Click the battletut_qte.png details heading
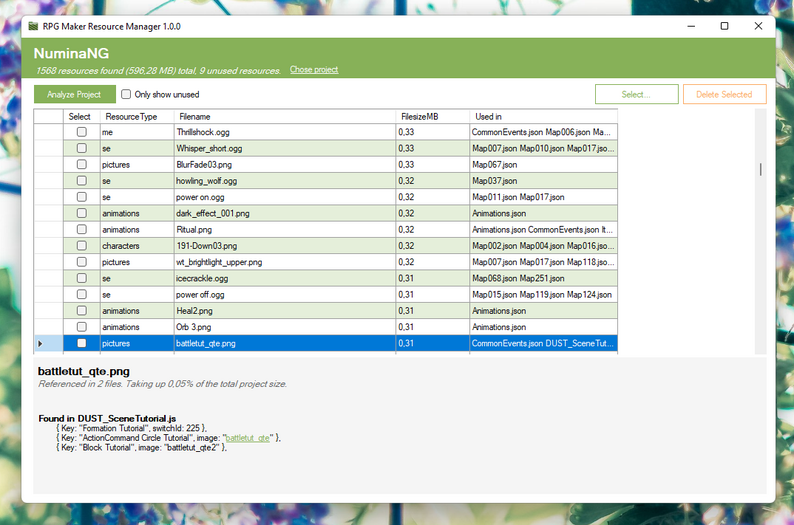 pyautogui.click(x=84, y=371)
